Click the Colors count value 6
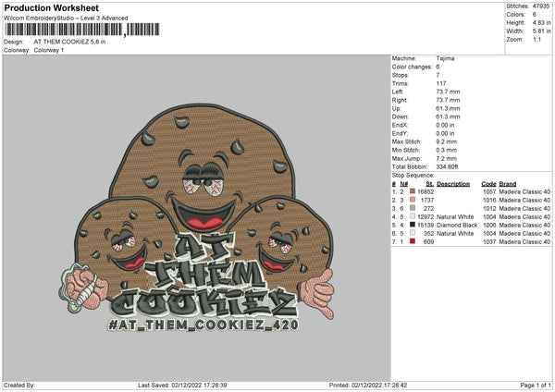555x392 pixels. pos(534,15)
